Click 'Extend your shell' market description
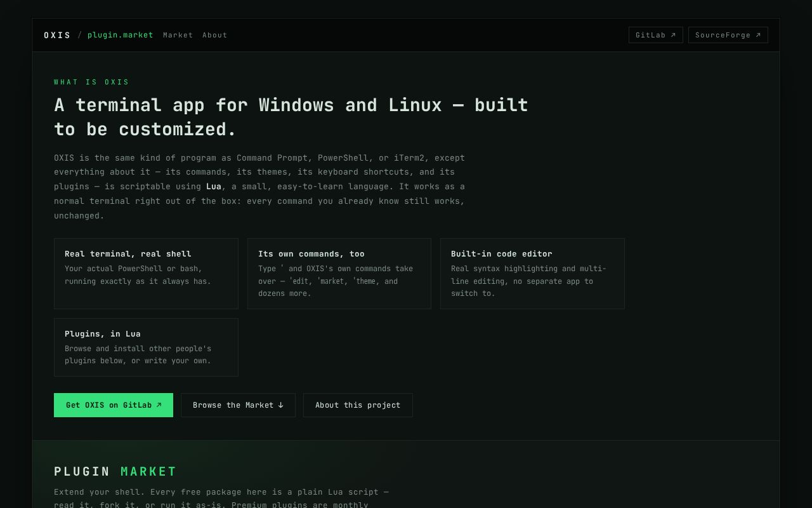Screen dimensions: 812x508 coord(221,499)
